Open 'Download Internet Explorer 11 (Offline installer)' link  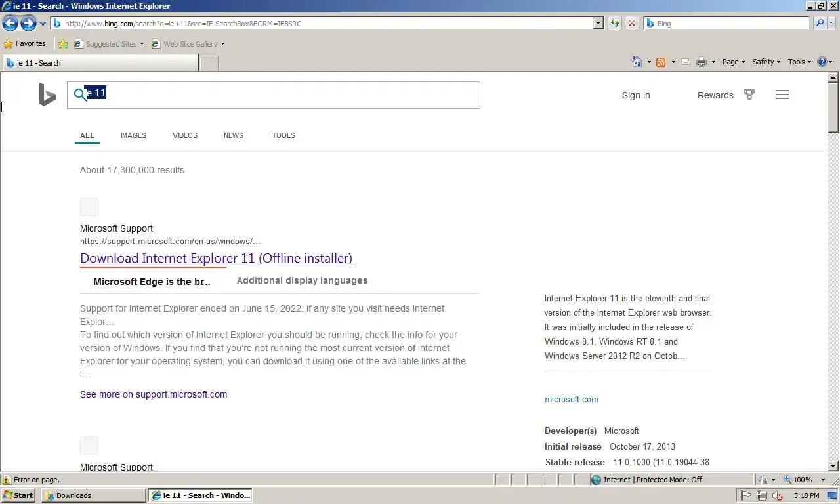[216, 258]
